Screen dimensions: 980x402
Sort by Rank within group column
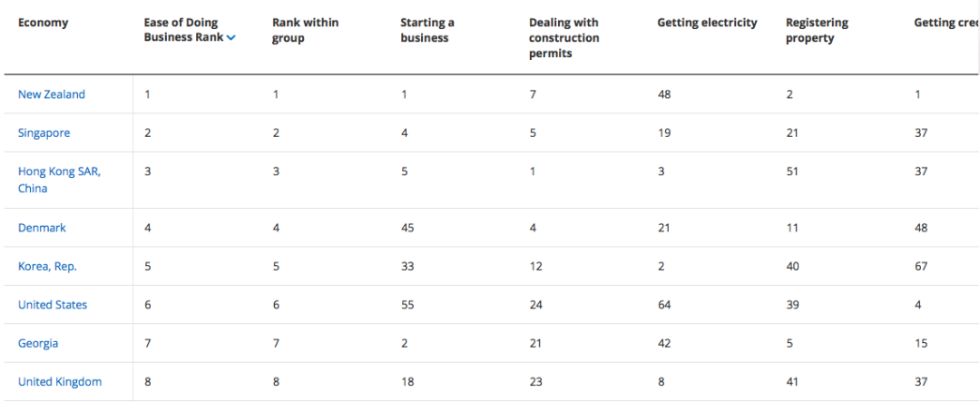(306, 30)
